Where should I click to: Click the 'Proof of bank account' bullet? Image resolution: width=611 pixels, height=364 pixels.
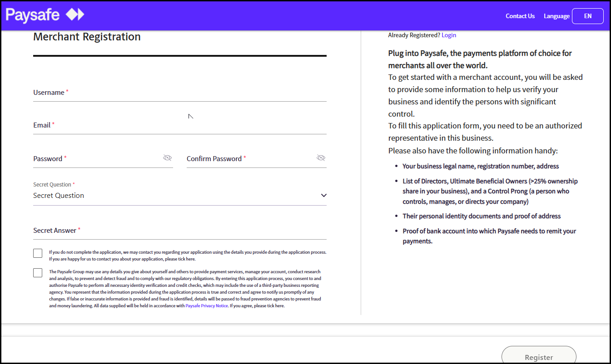coord(489,236)
